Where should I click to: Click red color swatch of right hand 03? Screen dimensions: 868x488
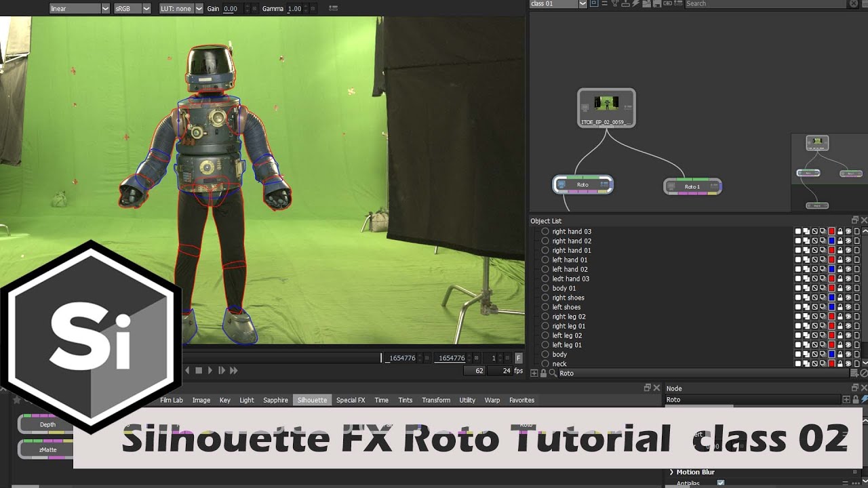pos(831,231)
